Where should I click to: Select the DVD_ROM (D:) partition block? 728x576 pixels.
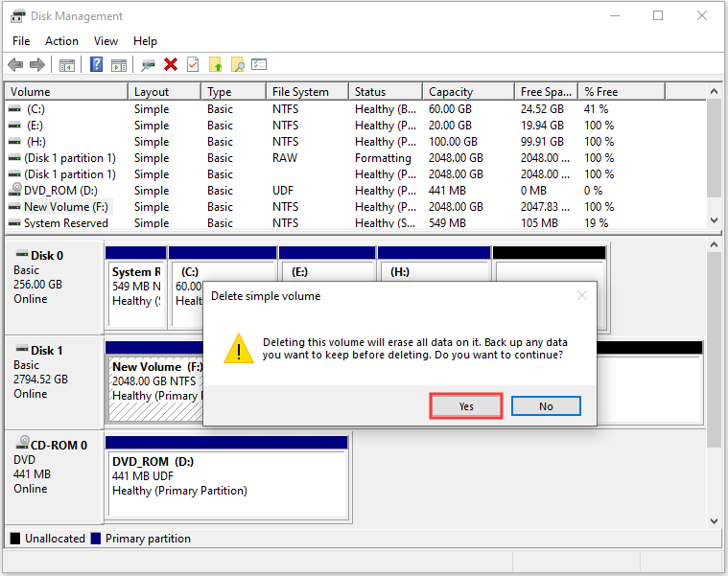(x=226, y=476)
